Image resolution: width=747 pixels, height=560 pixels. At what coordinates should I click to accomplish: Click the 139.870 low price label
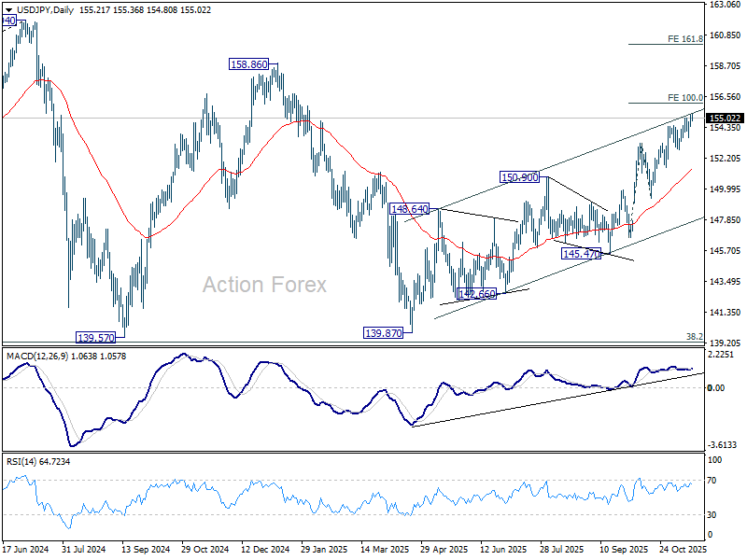(383, 333)
